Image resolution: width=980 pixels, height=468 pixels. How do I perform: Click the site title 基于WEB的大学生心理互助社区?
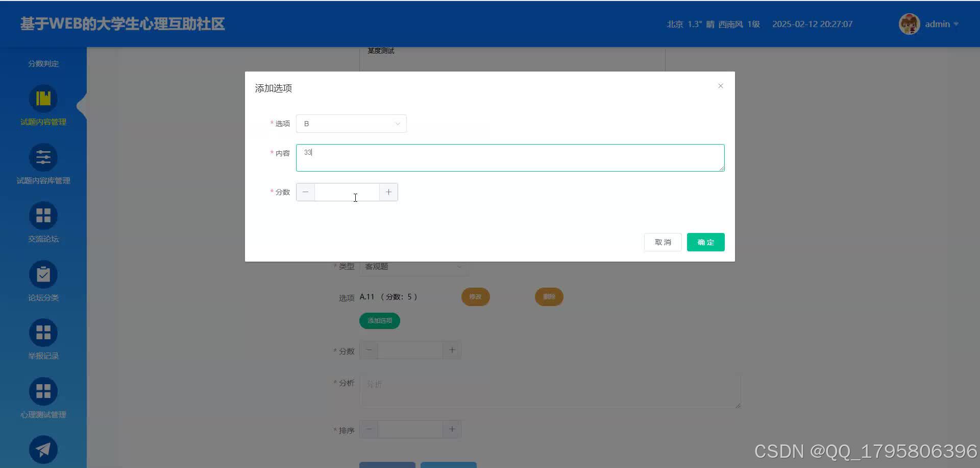[x=122, y=24]
